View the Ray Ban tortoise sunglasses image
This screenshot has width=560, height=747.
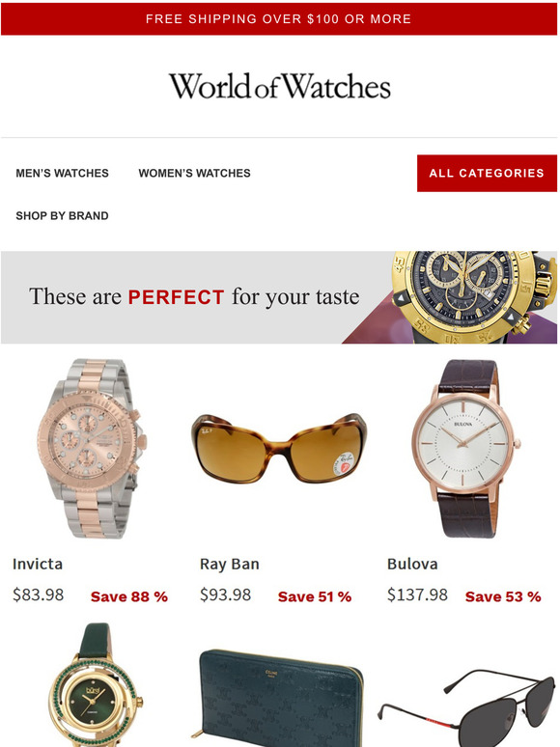coord(279,448)
